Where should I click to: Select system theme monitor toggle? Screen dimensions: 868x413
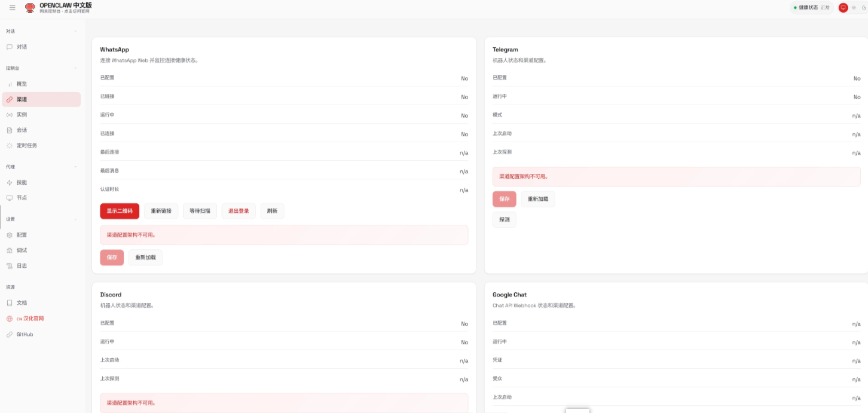tap(843, 8)
